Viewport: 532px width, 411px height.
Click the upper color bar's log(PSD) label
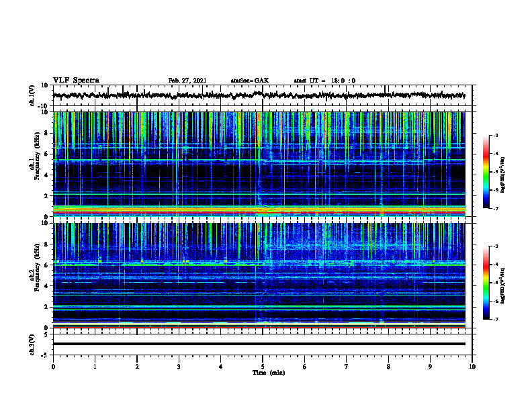pyautogui.click(x=503, y=175)
